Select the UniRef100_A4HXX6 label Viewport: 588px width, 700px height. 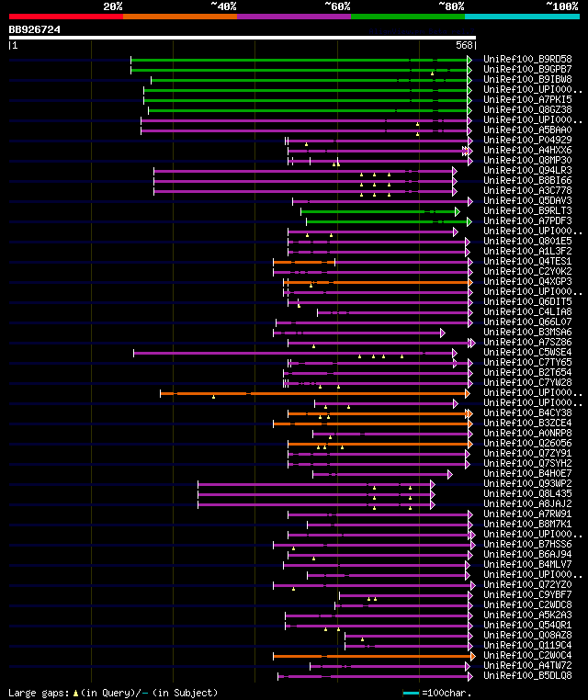527,150
